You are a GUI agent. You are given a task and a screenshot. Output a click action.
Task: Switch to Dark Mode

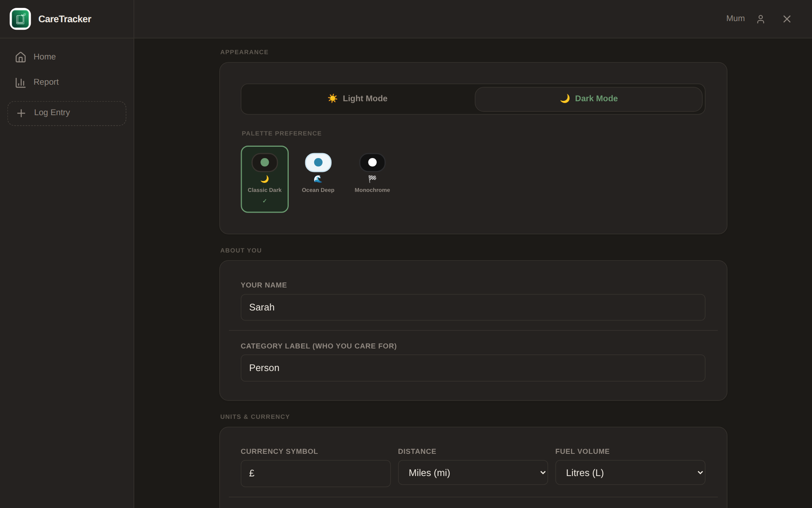point(589,99)
